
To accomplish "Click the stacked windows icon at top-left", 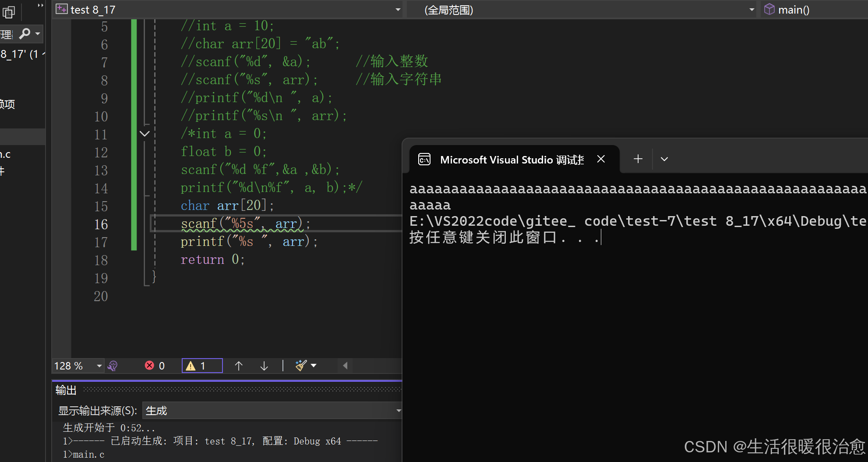I will coord(9,12).
